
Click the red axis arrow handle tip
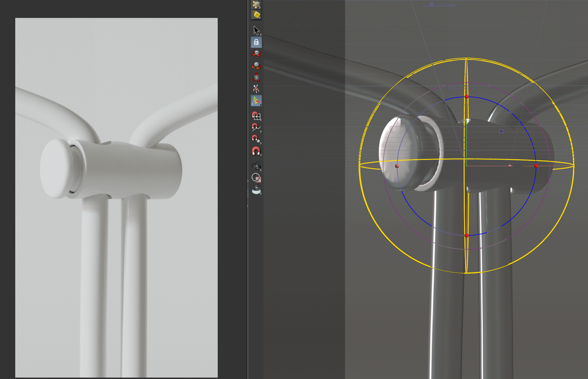(x=511, y=166)
